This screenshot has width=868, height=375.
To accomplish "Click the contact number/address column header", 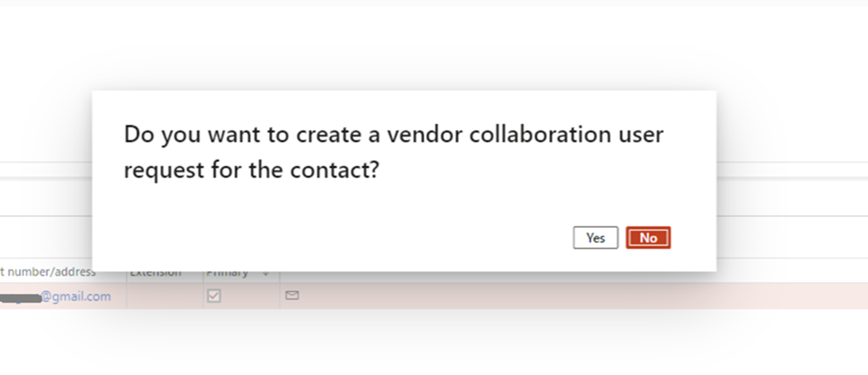I will (x=48, y=273).
